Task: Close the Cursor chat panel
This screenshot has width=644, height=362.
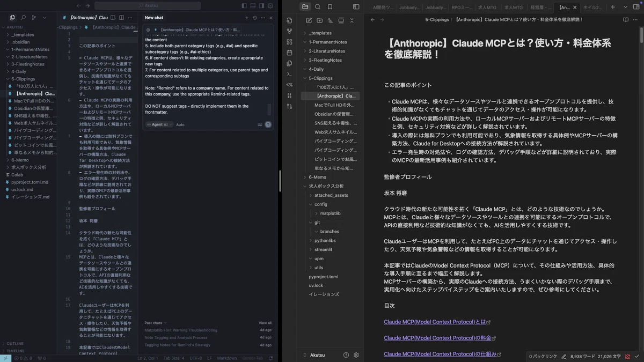Action: point(271,18)
